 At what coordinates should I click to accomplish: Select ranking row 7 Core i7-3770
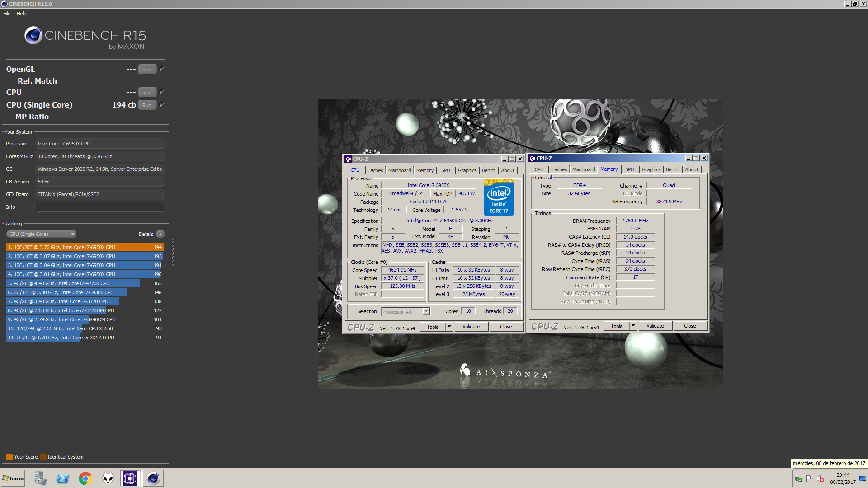point(85,301)
